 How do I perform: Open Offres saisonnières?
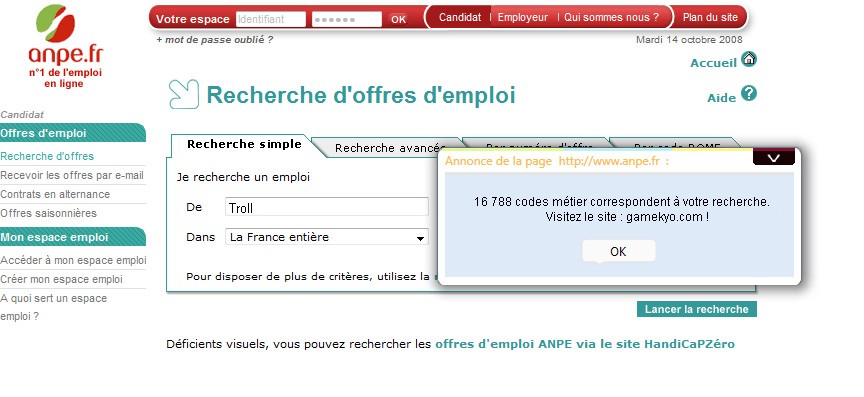click(48, 213)
